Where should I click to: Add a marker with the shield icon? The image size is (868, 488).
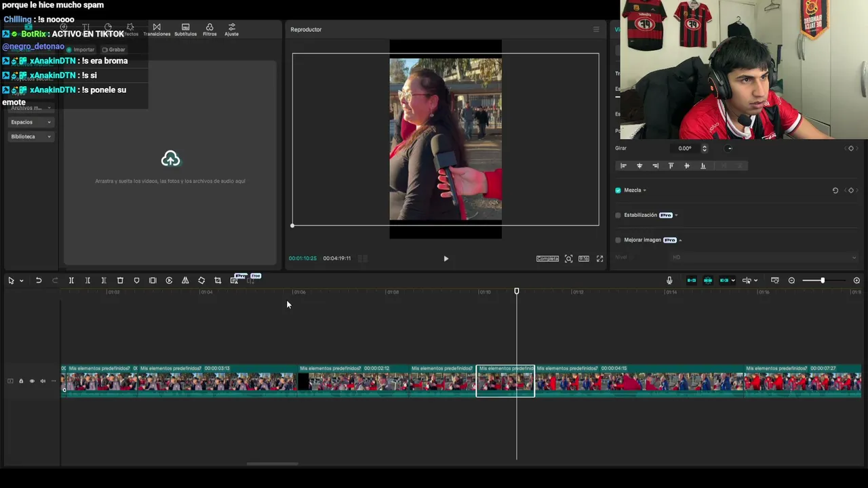pyautogui.click(x=136, y=281)
